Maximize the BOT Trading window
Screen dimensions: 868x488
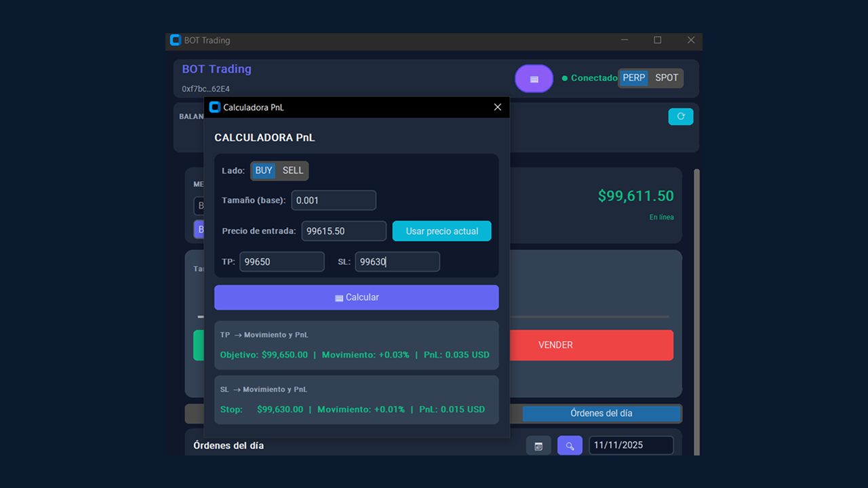point(657,40)
